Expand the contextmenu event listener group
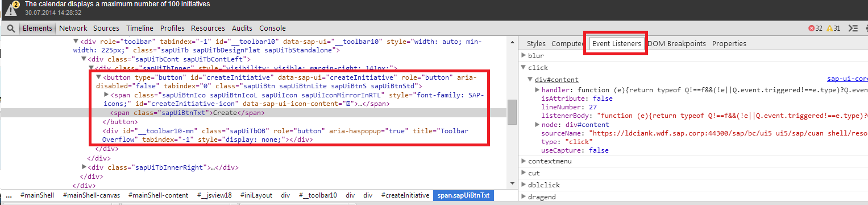868x205 pixels. click(x=524, y=161)
